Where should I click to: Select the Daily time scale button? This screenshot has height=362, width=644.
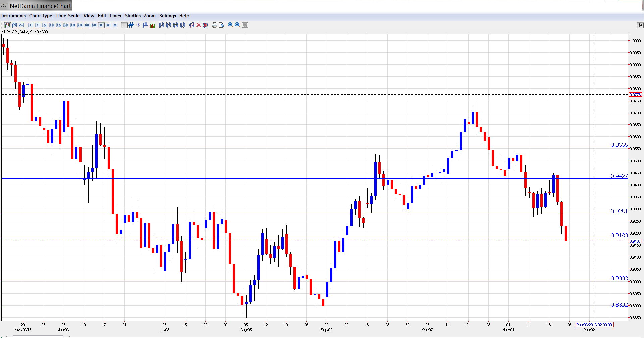point(101,25)
